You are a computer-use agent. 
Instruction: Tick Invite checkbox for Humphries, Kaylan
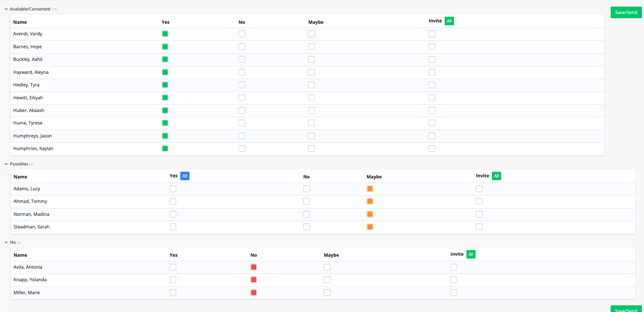coord(432,149)
